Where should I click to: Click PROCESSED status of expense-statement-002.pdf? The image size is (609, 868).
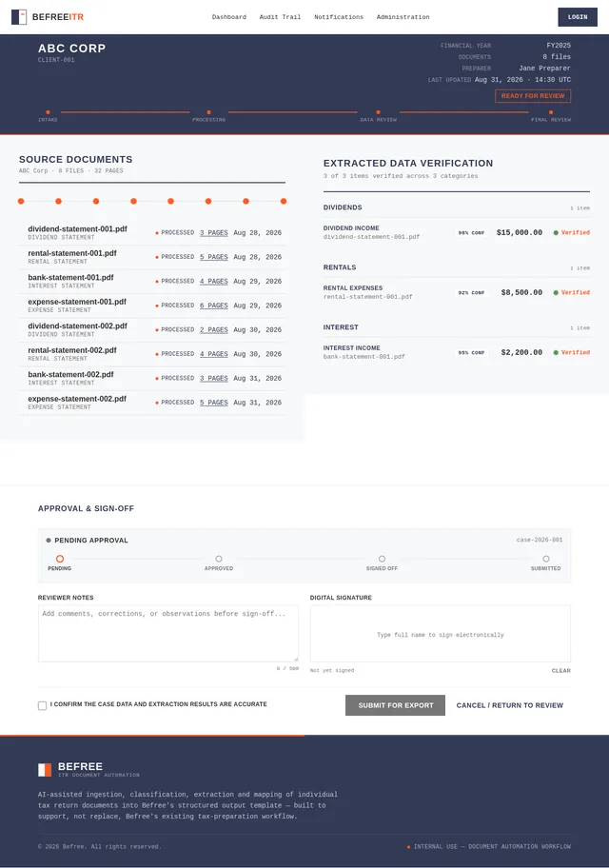[x=175, y=403]
